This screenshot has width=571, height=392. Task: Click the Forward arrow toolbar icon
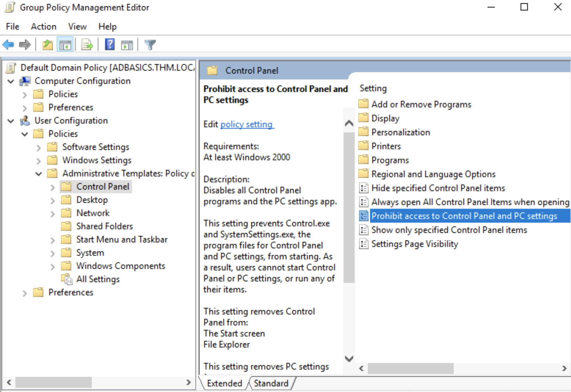[x=25, y=44]
